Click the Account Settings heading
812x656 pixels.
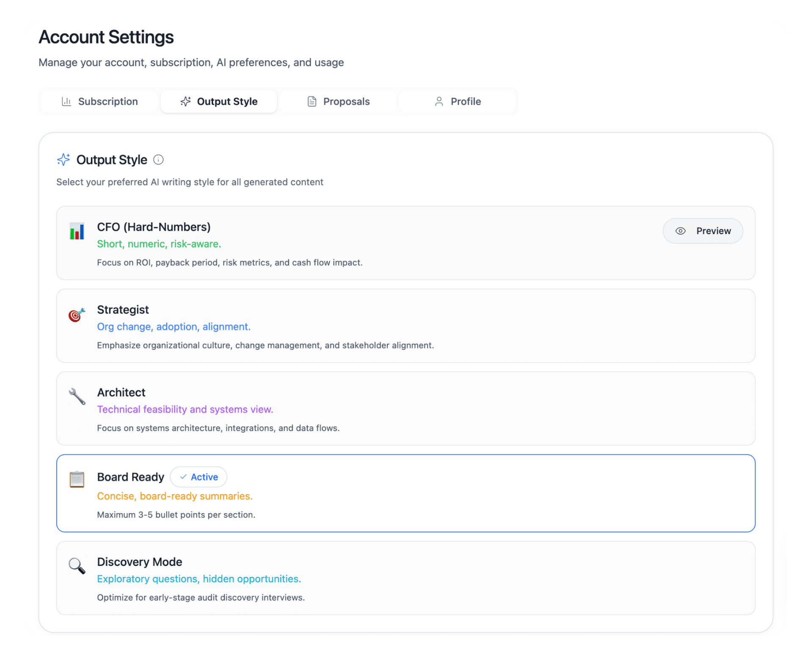point(106,37)
